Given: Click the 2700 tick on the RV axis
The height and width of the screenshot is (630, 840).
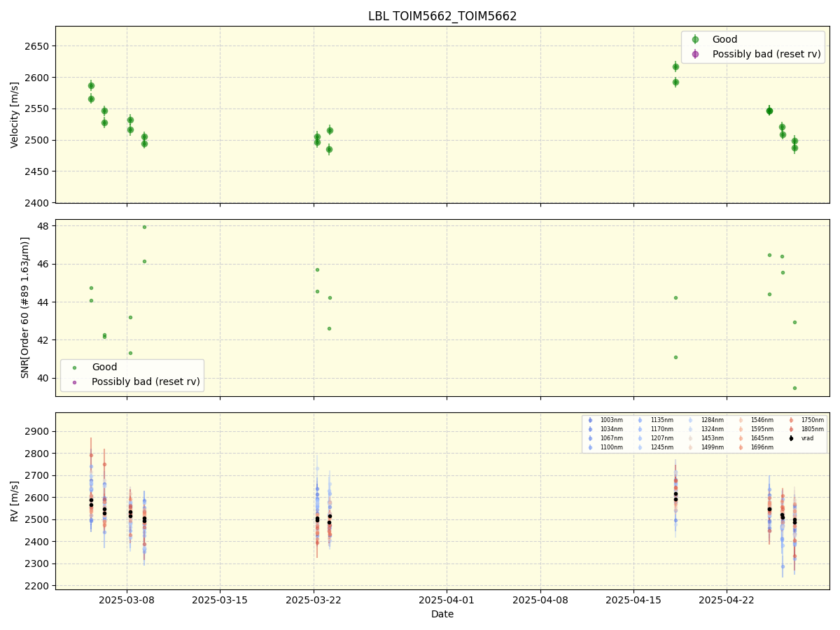Looking at the screenshot, I should (x=38, y=475).
